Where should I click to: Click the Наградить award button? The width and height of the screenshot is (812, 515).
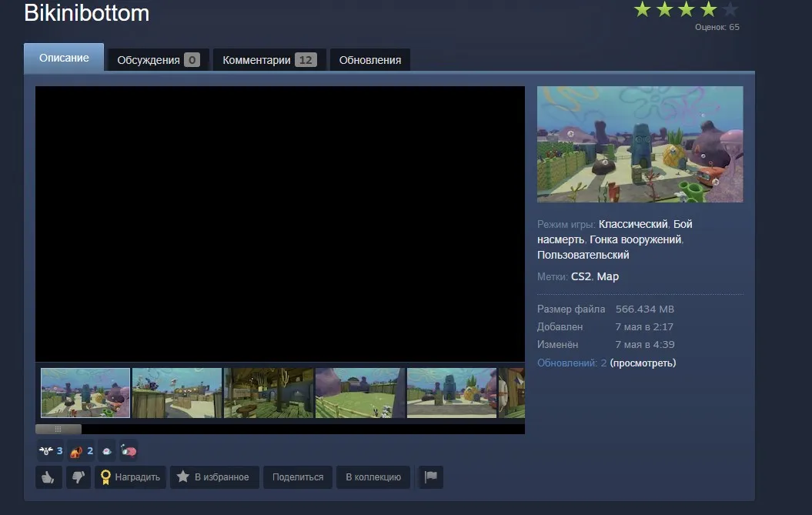130,477
